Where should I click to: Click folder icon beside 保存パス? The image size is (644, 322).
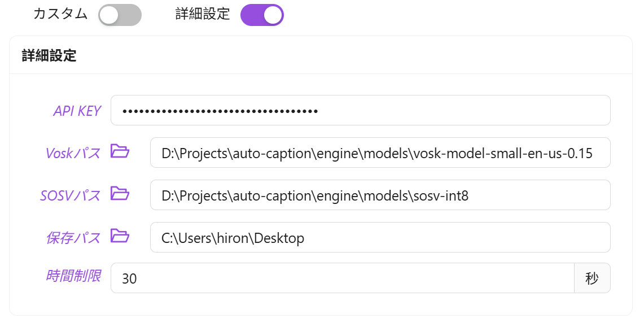coord(120,236)
